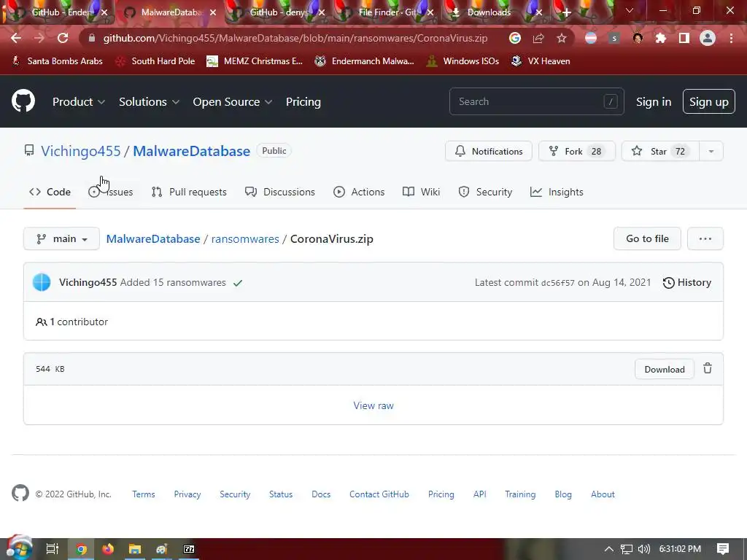The width and height of the screenshot is (747, 560).
Task: Go back using the browser back arrow
Action: click(16, 38)
